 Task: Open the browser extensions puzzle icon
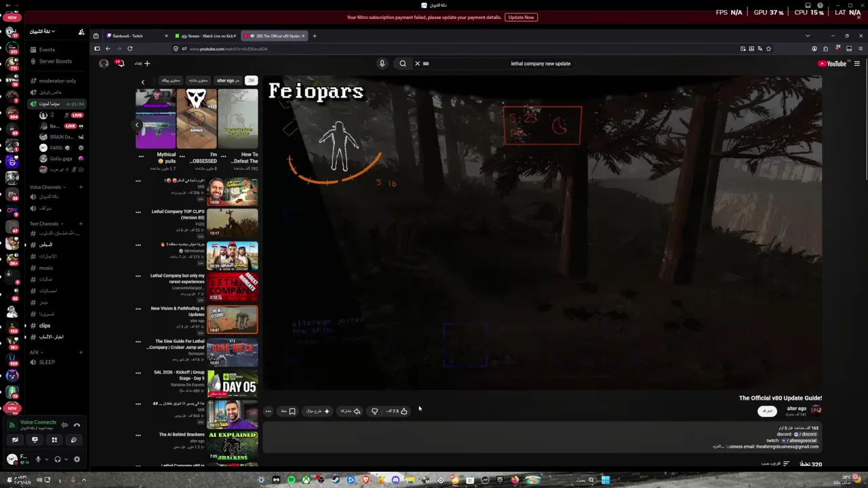pyautogui.click(x=825, y=49)
